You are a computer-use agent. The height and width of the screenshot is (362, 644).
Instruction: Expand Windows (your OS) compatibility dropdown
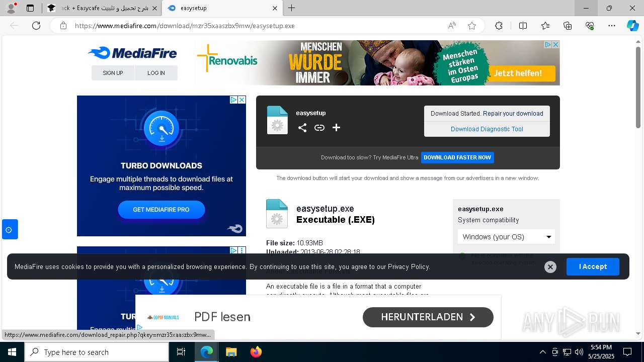click(506, 237)
